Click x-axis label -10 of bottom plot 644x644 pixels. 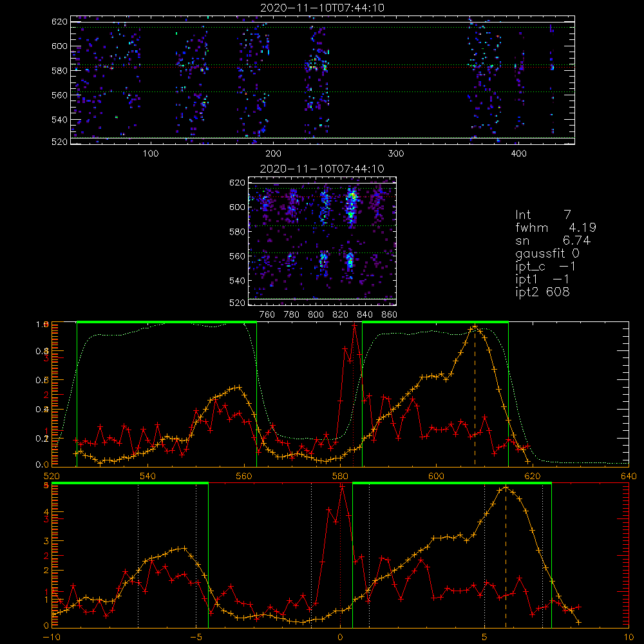tap(52, 638)
